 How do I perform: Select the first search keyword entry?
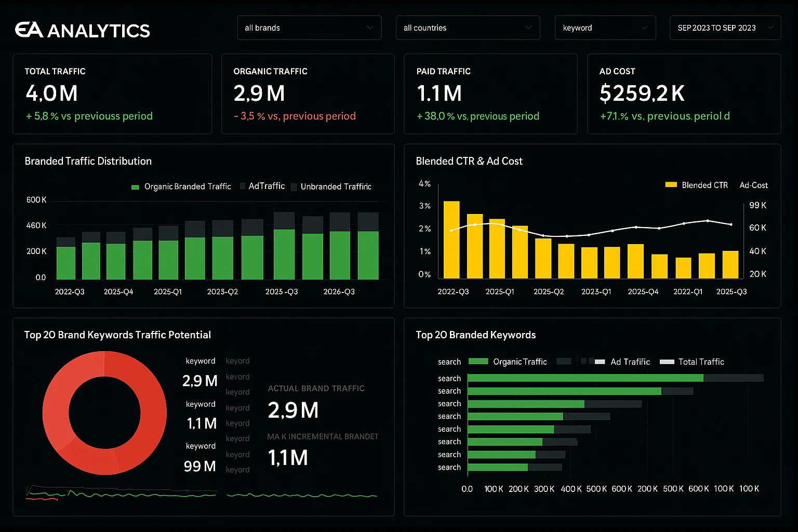tap(449, 378)
